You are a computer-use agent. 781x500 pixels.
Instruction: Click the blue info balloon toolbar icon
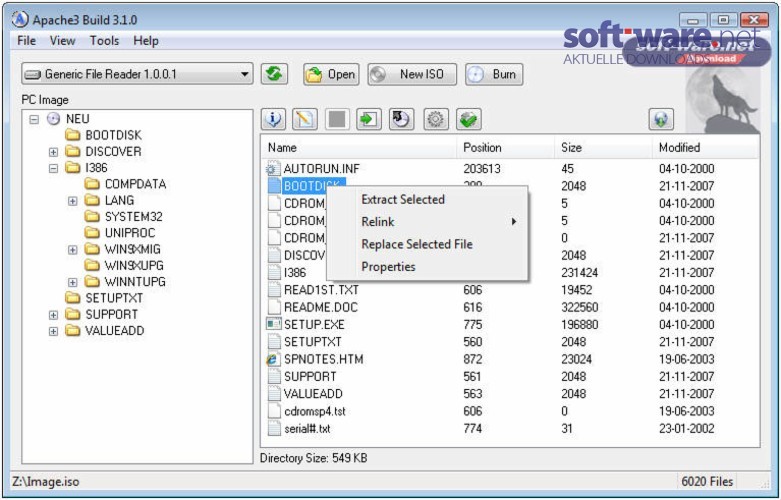pos(273,120)
